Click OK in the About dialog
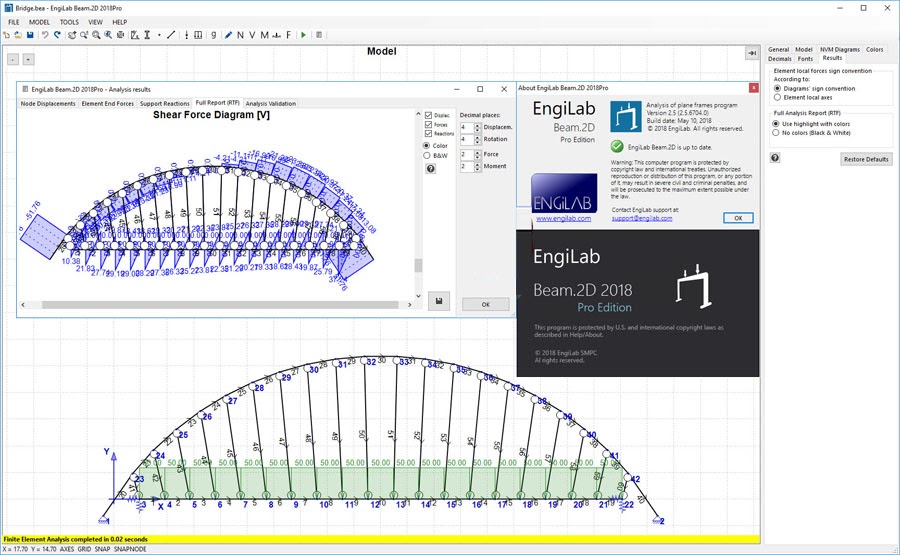Image resolution: width=900 pixels, height=555 pixels. click(x=738, y=218)
